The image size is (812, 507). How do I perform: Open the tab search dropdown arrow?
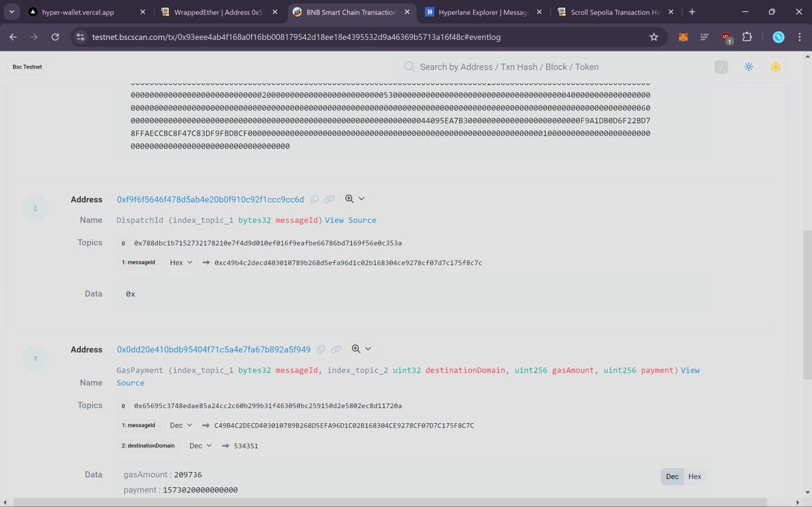pos(11,12)
